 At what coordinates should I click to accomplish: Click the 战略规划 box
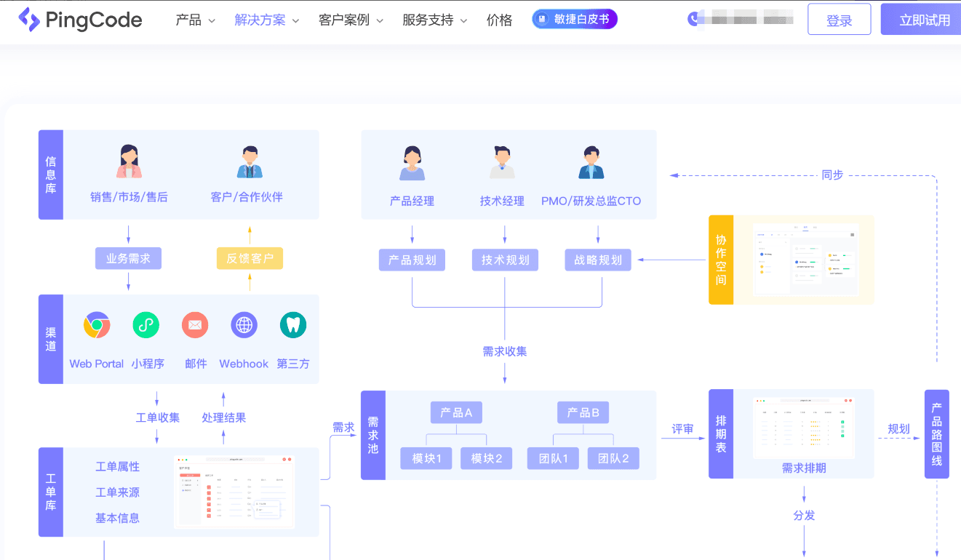[598, 260]
